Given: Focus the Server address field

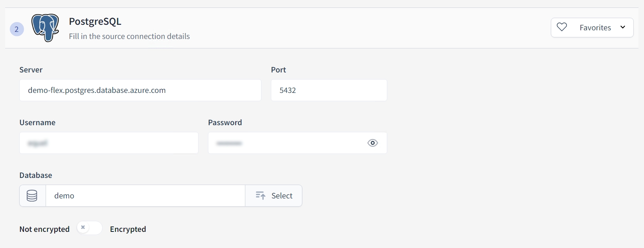Looking at the screenshot, I should click(140, 90).
